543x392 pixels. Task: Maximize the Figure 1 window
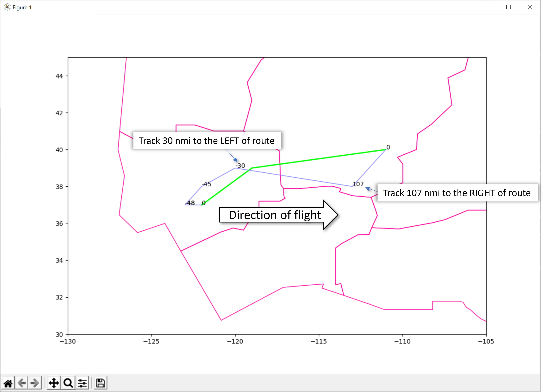(x=508, y=7)
